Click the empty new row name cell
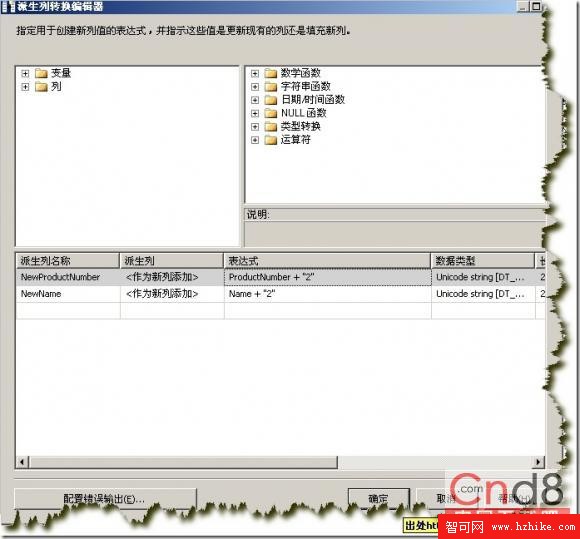The width and height of the screenshot is (580, 539). tap(68, 310)
